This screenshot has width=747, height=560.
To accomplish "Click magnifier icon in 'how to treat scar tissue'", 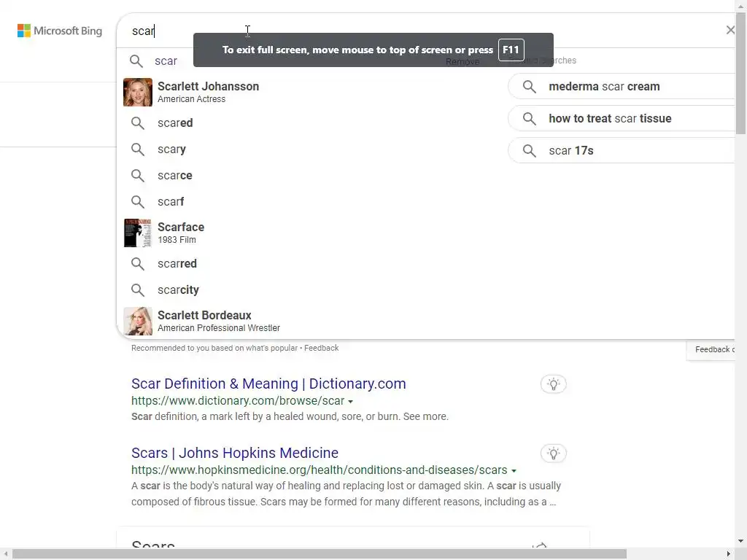I will tap(530, 118).
